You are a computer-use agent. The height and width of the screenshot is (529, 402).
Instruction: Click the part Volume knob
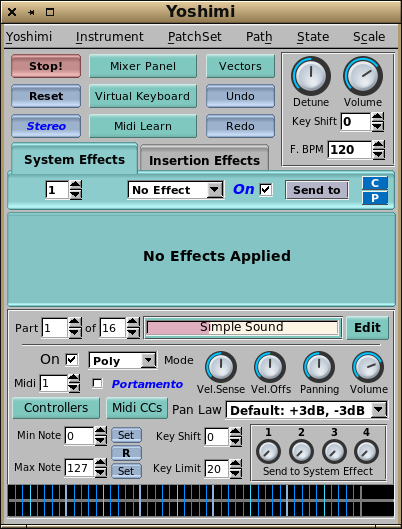click(x=368, y=367)
